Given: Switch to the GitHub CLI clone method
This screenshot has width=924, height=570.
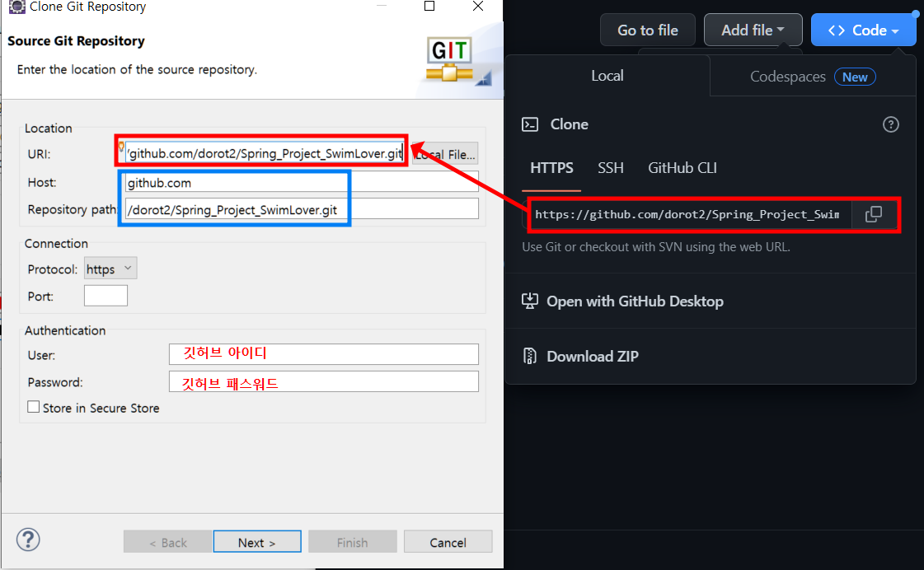Looking at the screenshot, I should [x=682, y=167].
